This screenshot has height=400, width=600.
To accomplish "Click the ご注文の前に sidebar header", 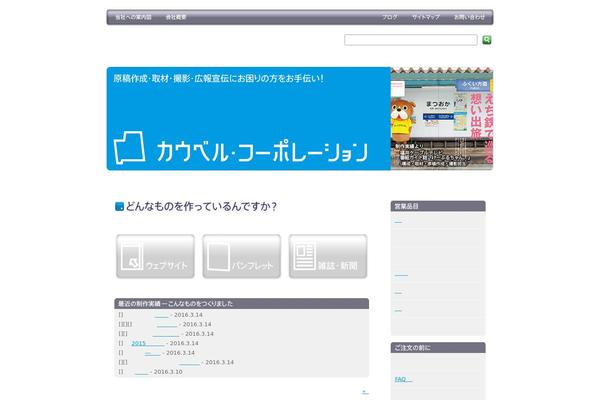I will point(438,348).
